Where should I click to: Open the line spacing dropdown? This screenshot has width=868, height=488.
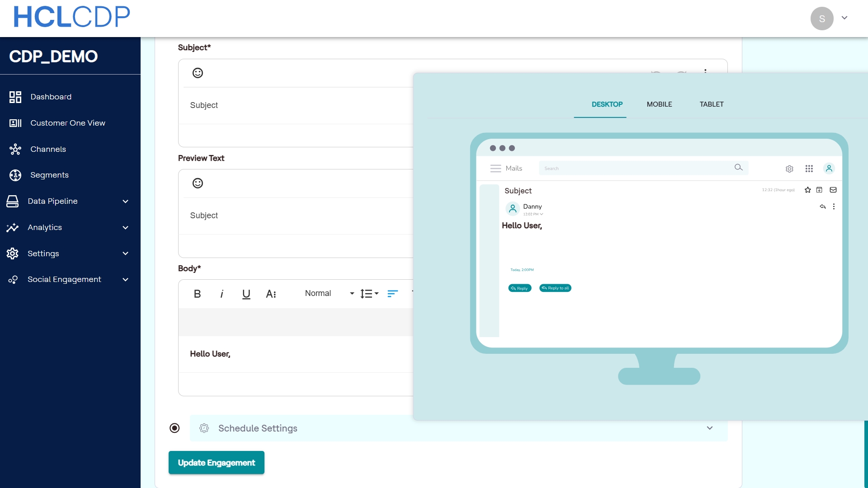(369, 294)
